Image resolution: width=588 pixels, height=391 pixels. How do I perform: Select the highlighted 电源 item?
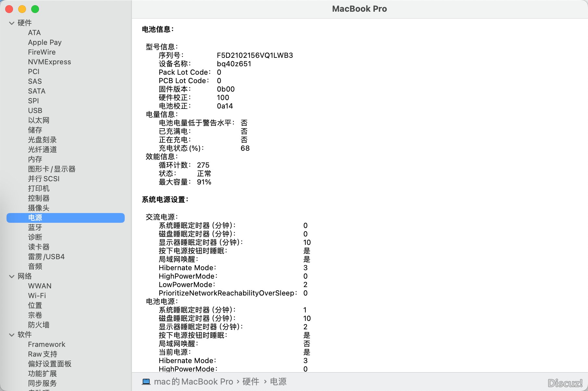click(x=66, y=218)
